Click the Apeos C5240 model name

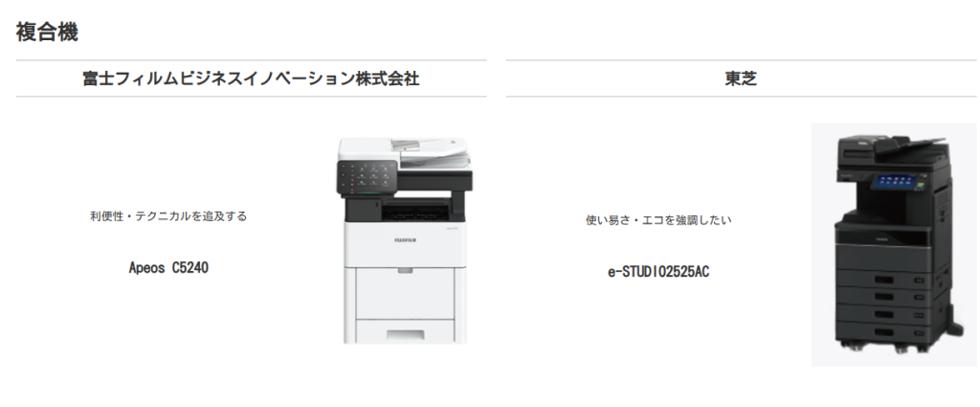(168, 267)
